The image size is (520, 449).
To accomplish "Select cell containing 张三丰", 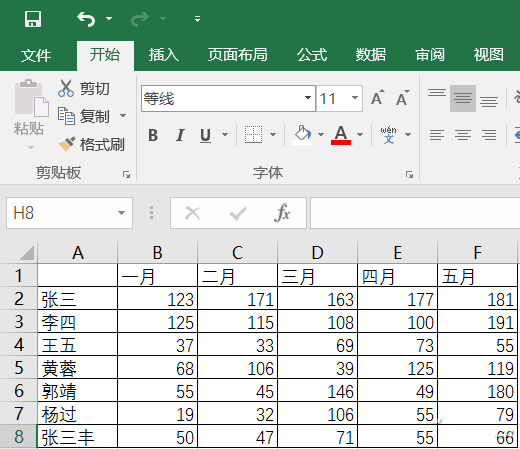I will pyautogui.click(x=78, y=436).
